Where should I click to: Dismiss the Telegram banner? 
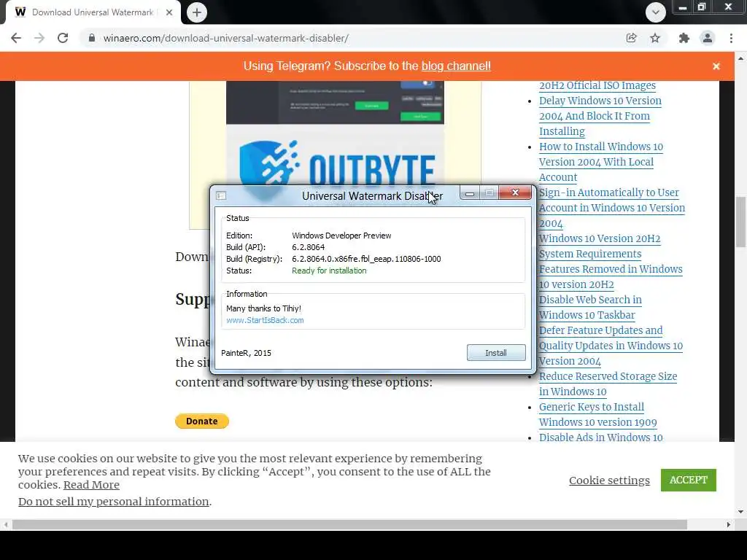point(716,66)
